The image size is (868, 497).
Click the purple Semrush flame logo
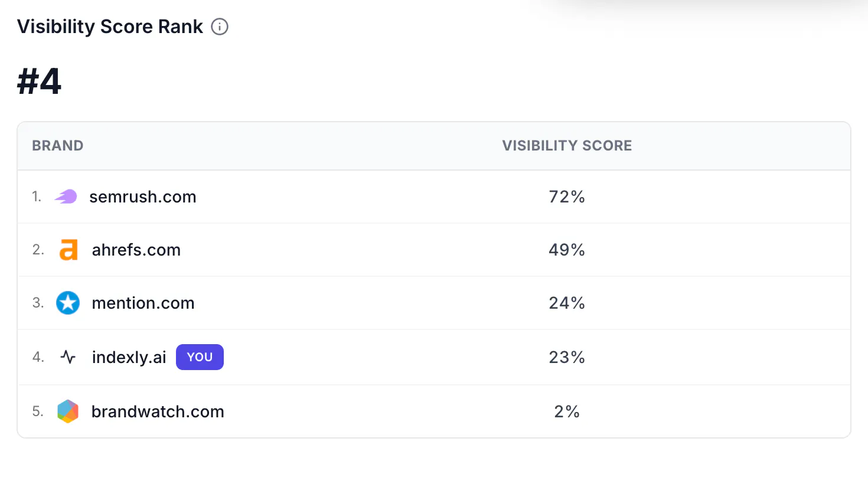(x=66, y=197)
